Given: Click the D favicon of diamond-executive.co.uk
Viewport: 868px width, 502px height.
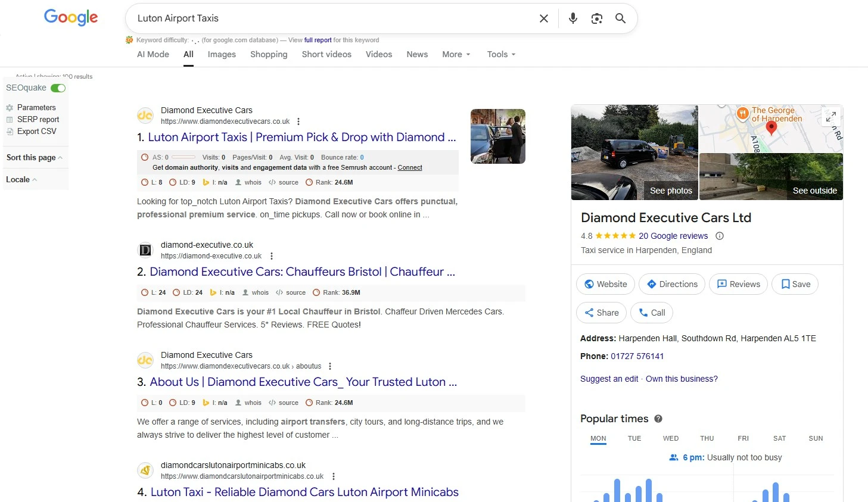Looking at the screenshot, I should coord(145,250).
